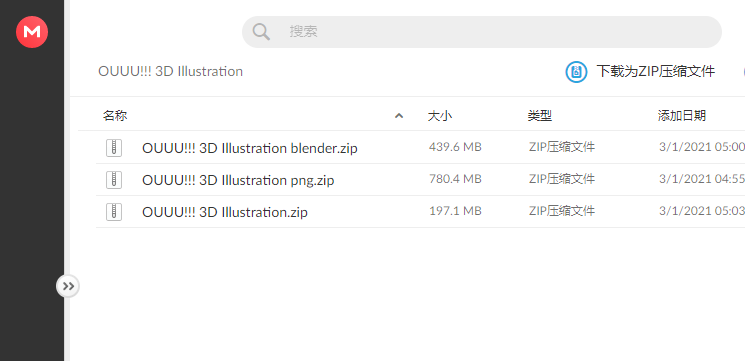745x361 pixels.
Task: Click the 197.1 MB size cell
Action: point(455,211)
